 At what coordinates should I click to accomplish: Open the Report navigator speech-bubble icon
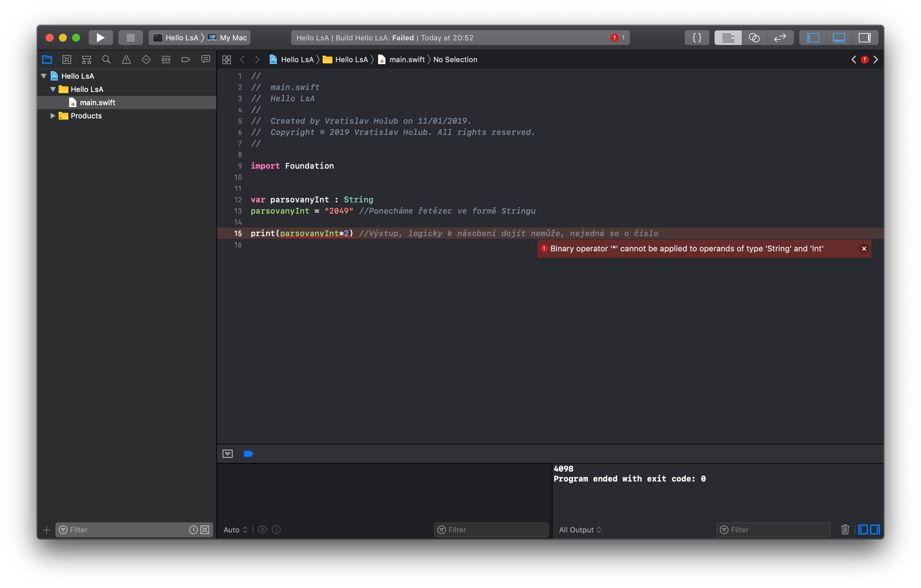pyautogui.click(x=206, y=59)
